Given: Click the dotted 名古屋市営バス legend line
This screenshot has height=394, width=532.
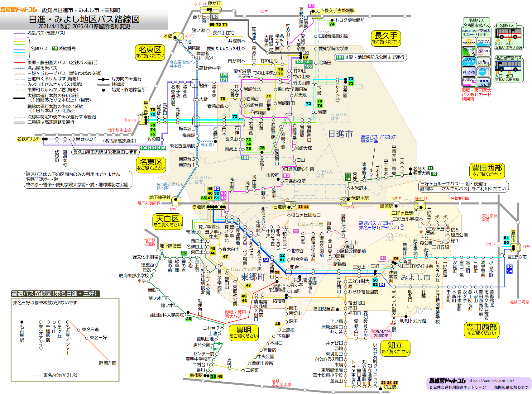Looking at the screenshot, I should [x=19, y=68].
